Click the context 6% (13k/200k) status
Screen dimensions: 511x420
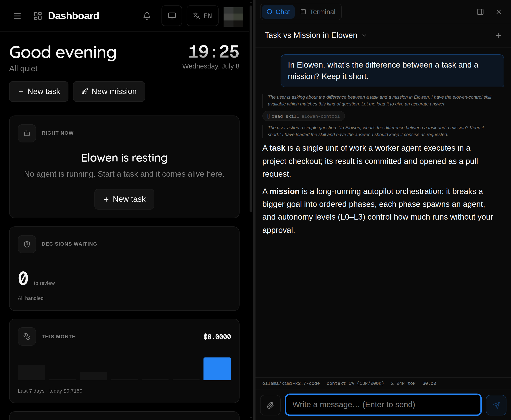pyautogui.click(x=355, y=383)
